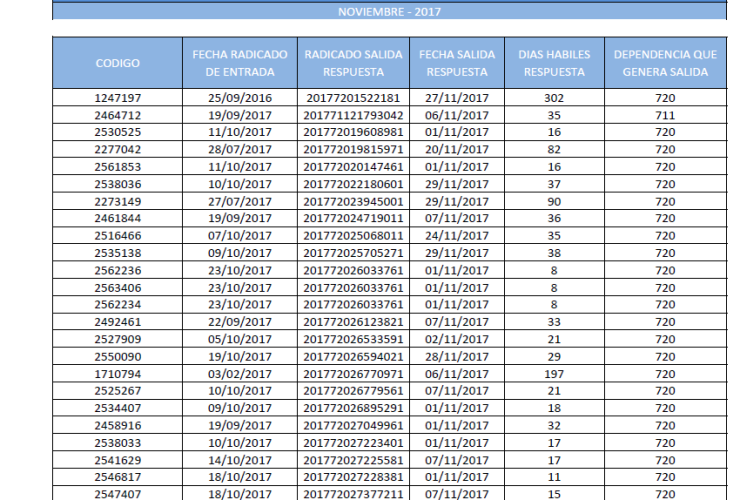740x500 pixels.
Task: Select dias habiles value 82
Action: tap(554, 150)
